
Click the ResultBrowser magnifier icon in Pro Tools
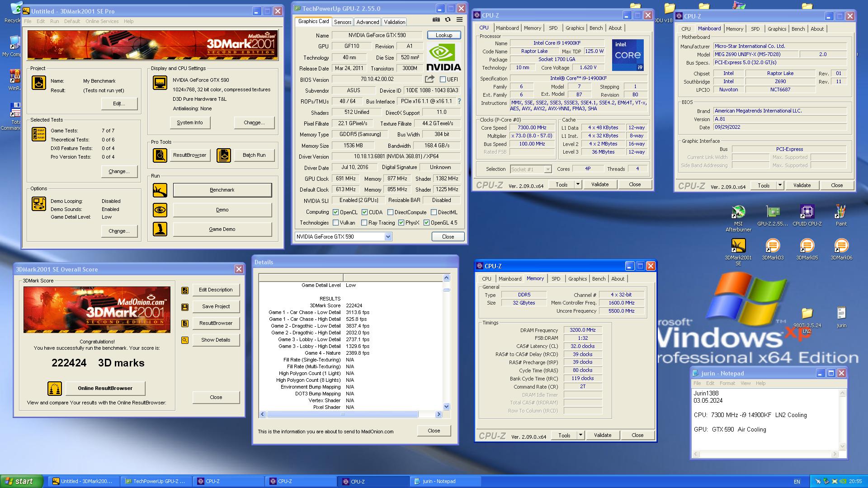pyautogui.click(x=160, y=155)
